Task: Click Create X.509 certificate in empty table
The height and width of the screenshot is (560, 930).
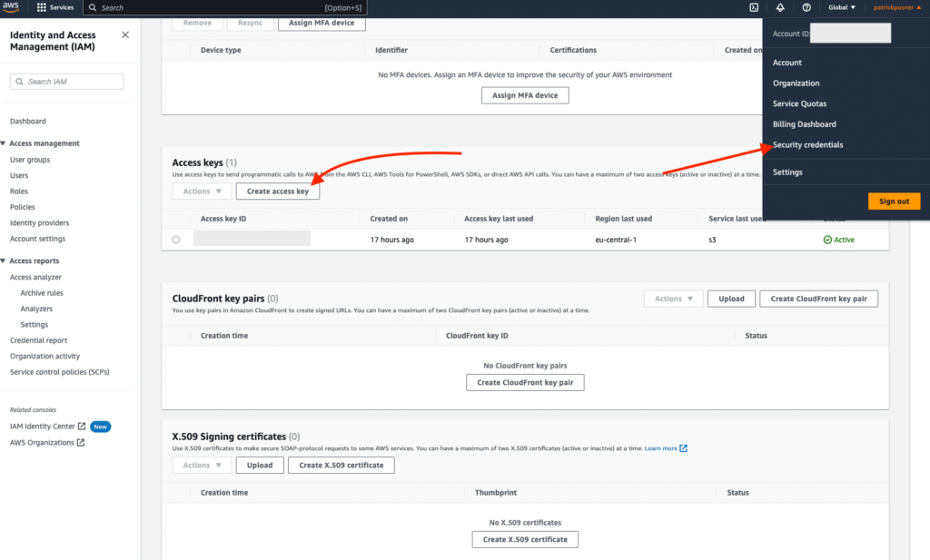Action: [525, 540]
